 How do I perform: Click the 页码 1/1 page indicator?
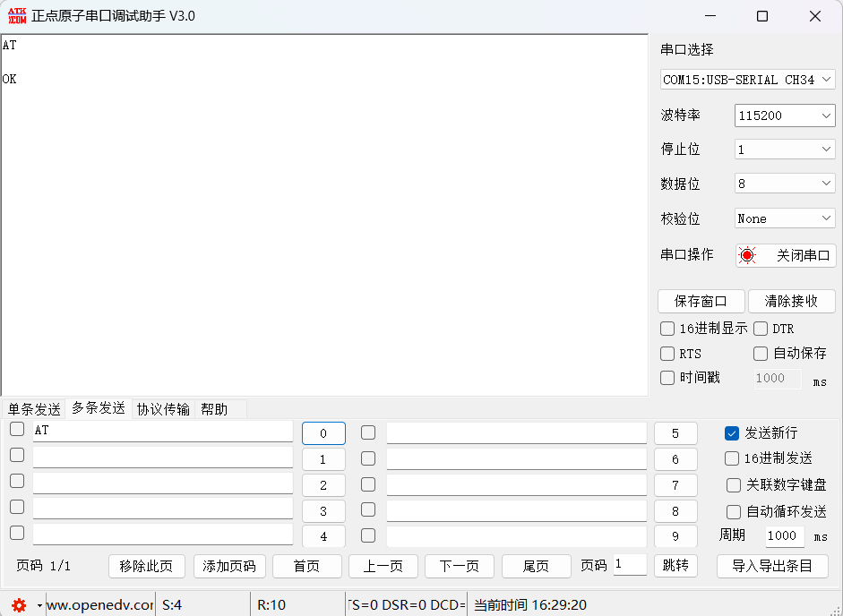click(43, 566)
